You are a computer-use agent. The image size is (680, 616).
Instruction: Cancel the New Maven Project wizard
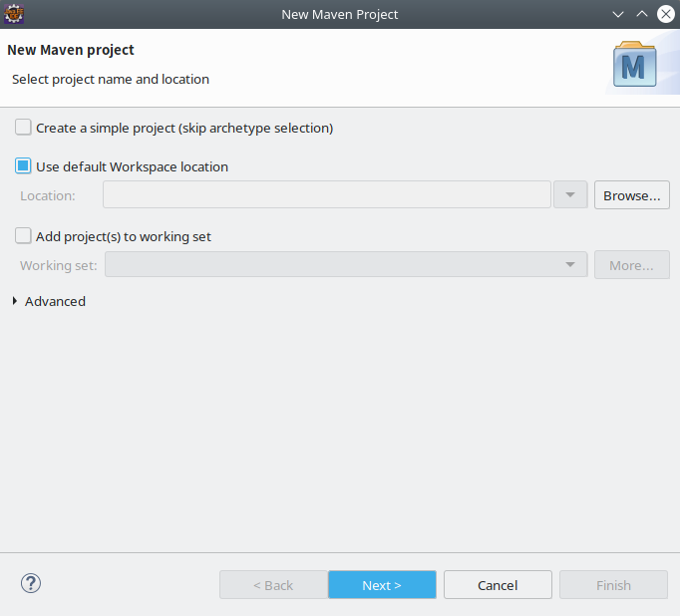pos(498,585)
